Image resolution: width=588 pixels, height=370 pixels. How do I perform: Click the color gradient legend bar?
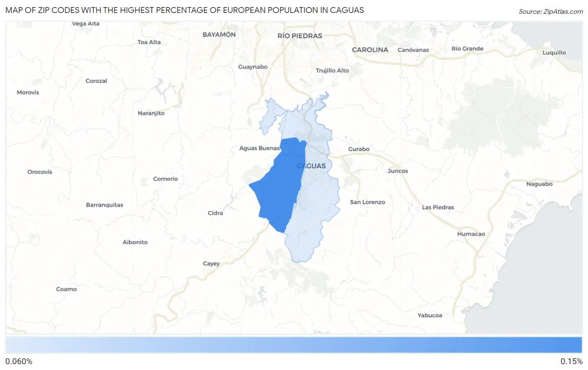[x=294, y=345]
